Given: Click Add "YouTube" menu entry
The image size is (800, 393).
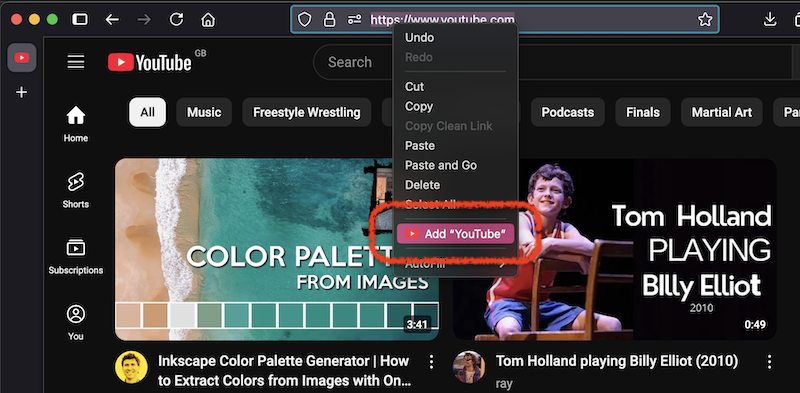Looking at the screenshot, I should (x=455, y=234).
